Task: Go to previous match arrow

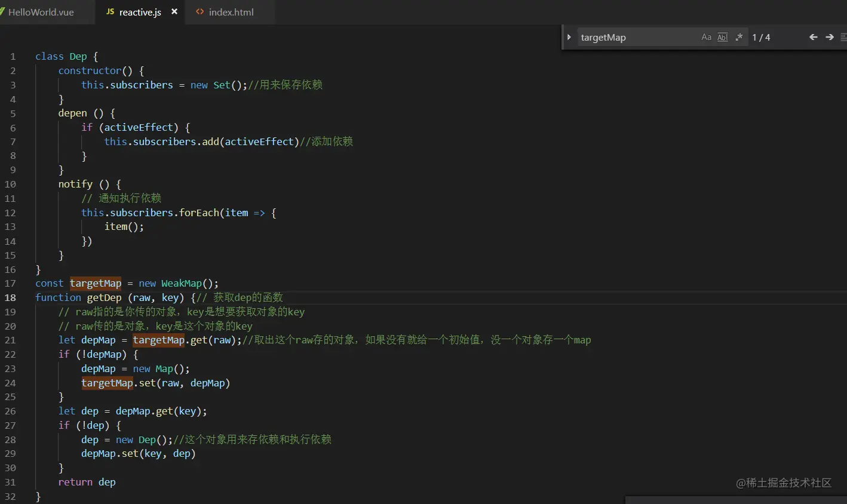Action: click(813, 37)
